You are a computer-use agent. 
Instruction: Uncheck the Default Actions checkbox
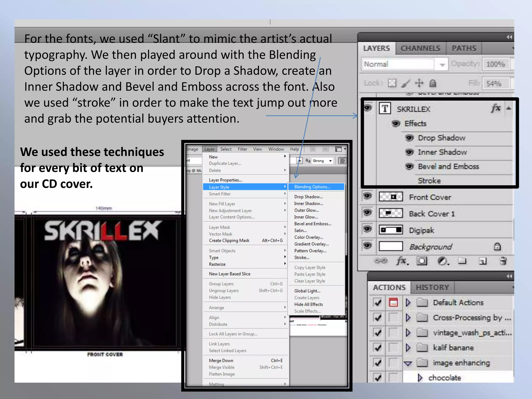click(x=377, y=302)
